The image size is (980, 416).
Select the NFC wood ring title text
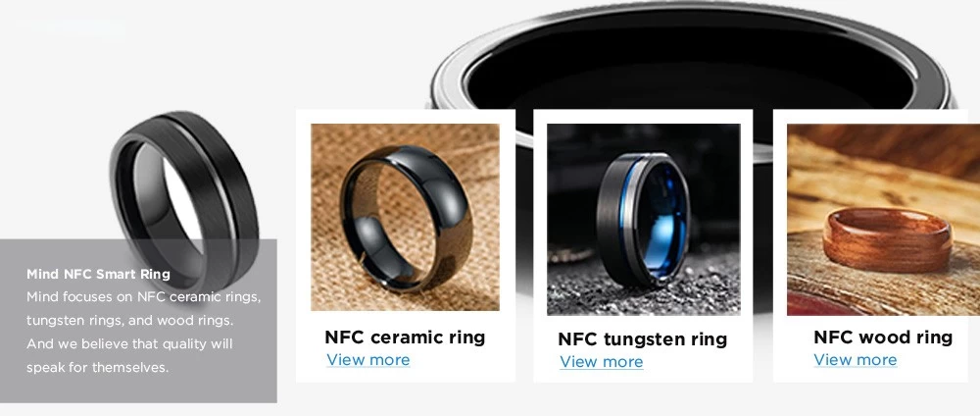883,338
